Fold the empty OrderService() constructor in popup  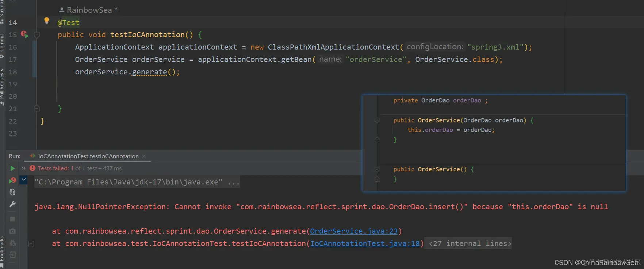(x=377, y=169)
